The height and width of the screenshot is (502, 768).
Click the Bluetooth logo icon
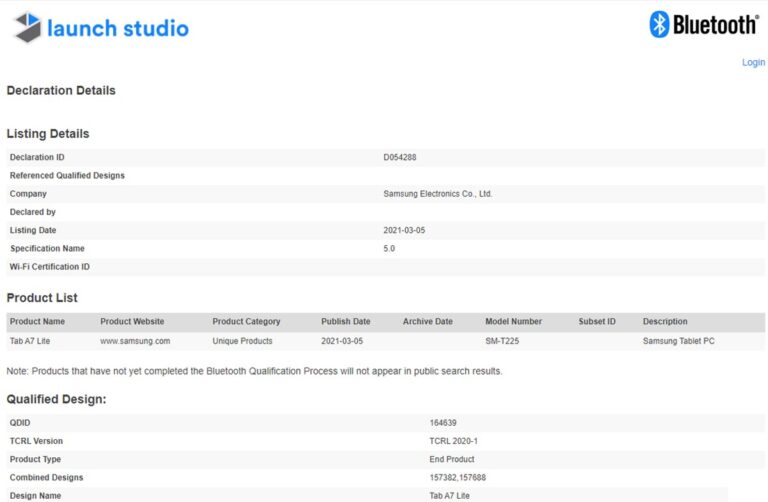659,24
